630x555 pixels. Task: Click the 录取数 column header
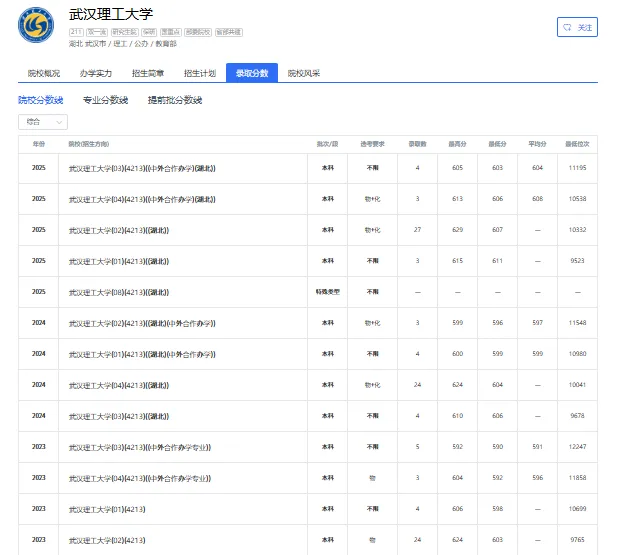(x=417, y=144)
